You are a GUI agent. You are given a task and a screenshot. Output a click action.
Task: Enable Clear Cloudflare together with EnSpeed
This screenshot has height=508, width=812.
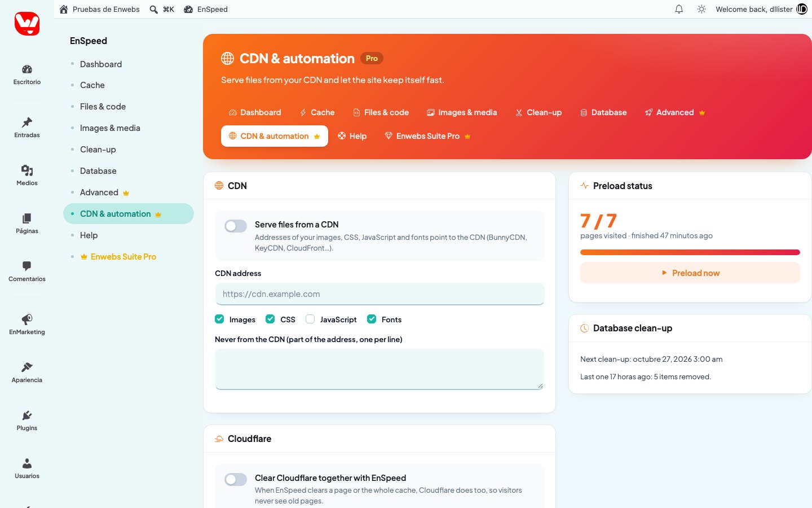(x=236, y=480)
